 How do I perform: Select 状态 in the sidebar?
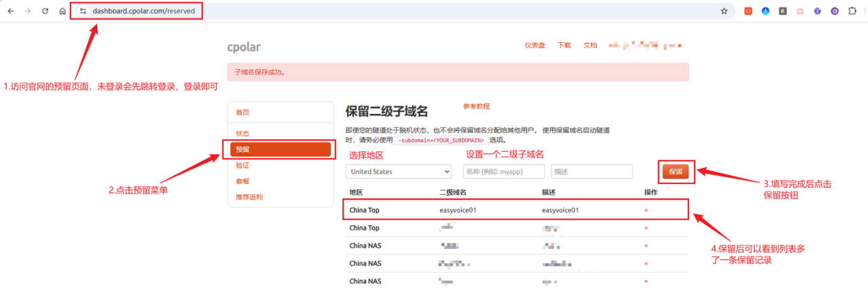pyautogui.click(x=242, y=134)
